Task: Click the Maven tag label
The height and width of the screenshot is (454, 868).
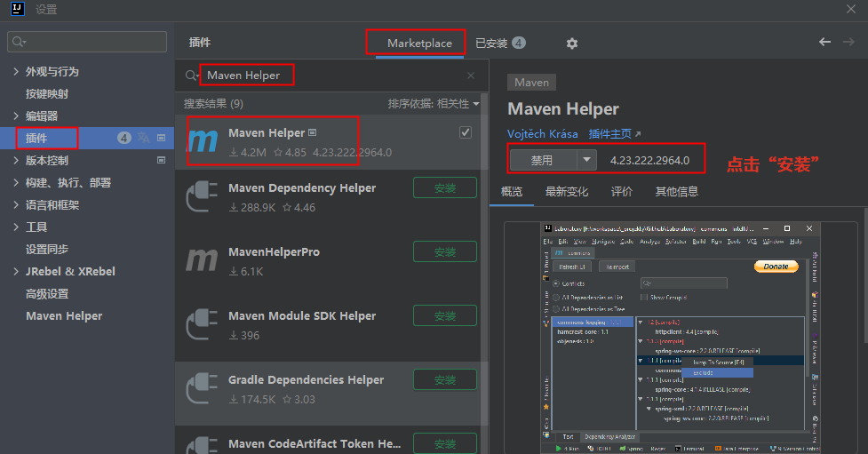Action: pos(531,83)
